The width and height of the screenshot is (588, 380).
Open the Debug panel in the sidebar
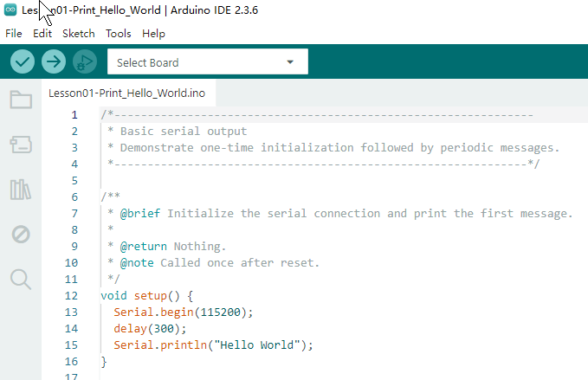pyautogui.click(x=21, y=235)
